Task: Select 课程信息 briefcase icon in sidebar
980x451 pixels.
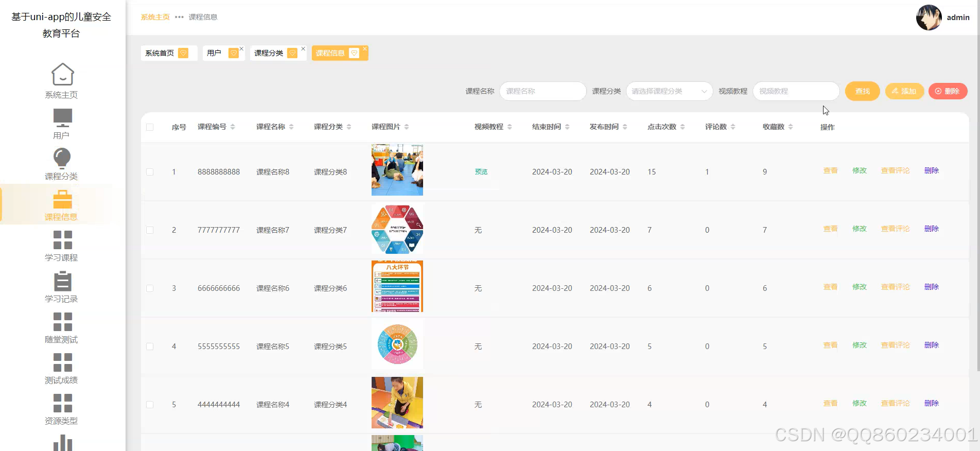Action: click(x=62, y=199)
